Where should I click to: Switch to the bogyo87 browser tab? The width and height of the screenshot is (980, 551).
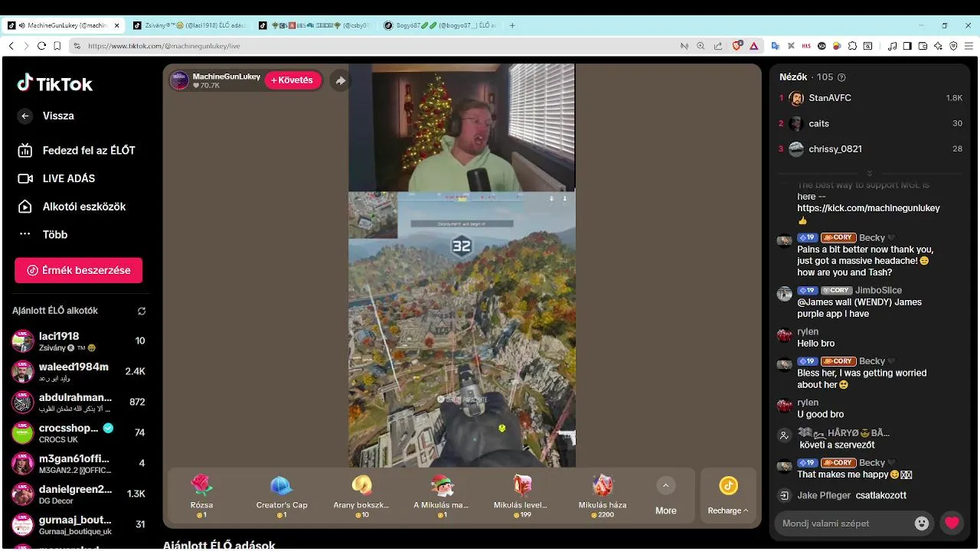click(x=440, y=25)
